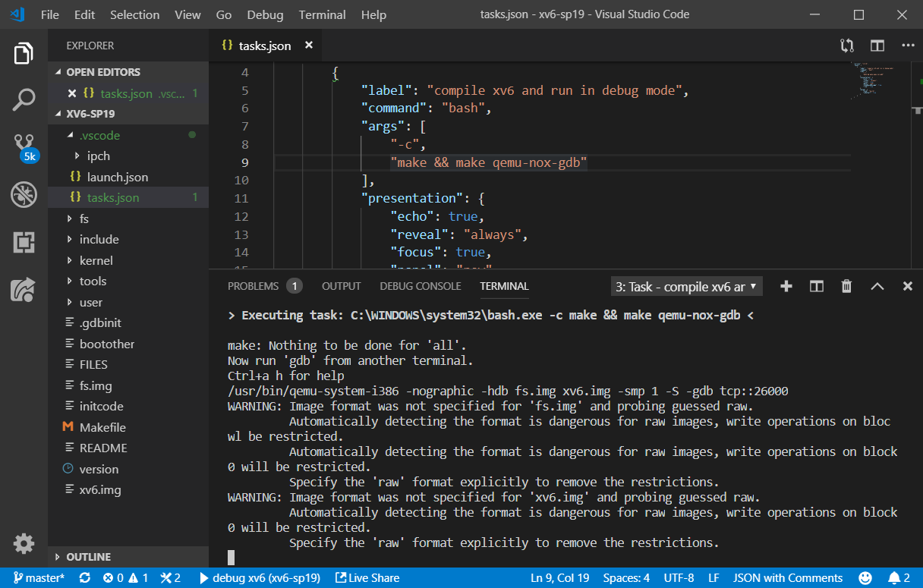
Task: Start debug xv6 from status bar
Action: pyautogui.click(x=259, y=578)
